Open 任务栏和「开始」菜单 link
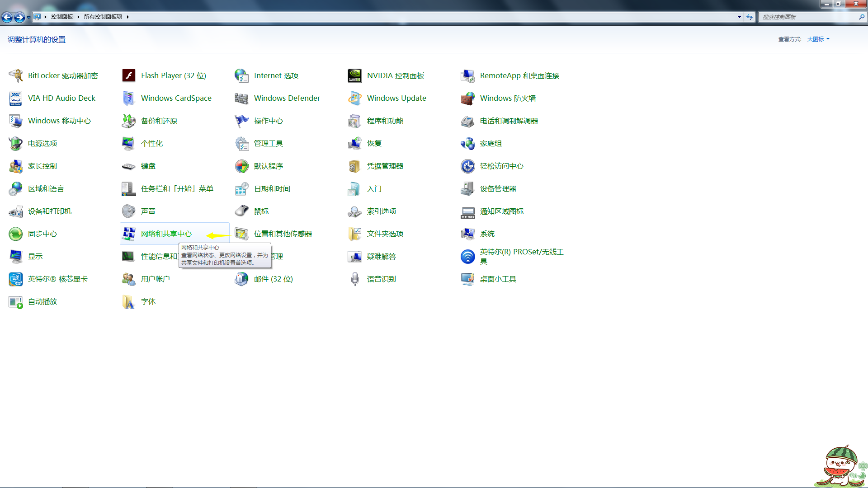This screenshot has width=868, height=488. click(x=177, y=188)
